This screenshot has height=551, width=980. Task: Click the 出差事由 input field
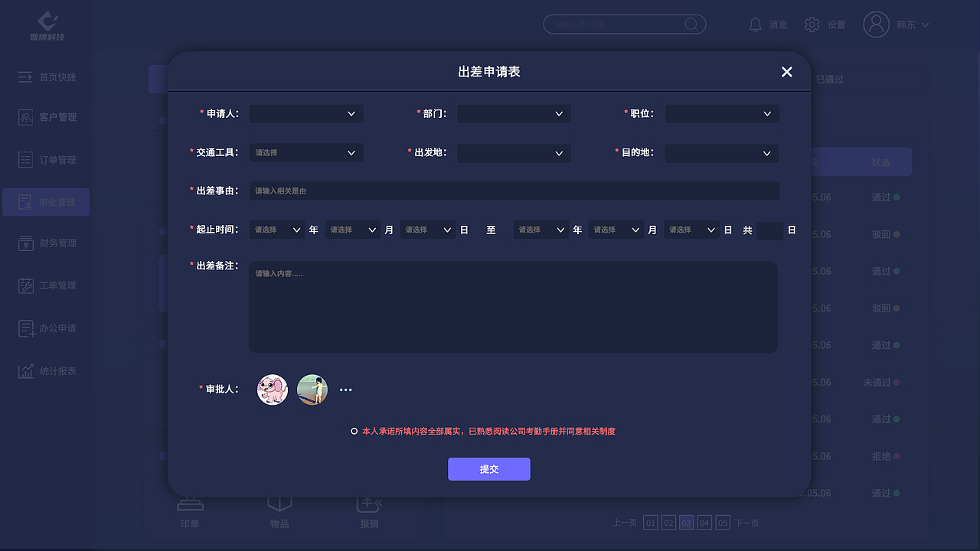click(x=513, y=191)
